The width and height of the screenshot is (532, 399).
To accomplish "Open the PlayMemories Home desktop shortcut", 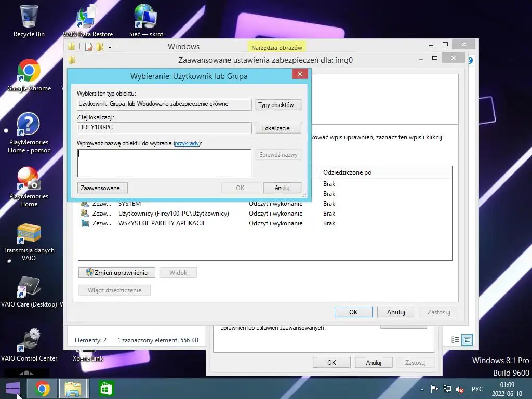I will coord(29,187).
